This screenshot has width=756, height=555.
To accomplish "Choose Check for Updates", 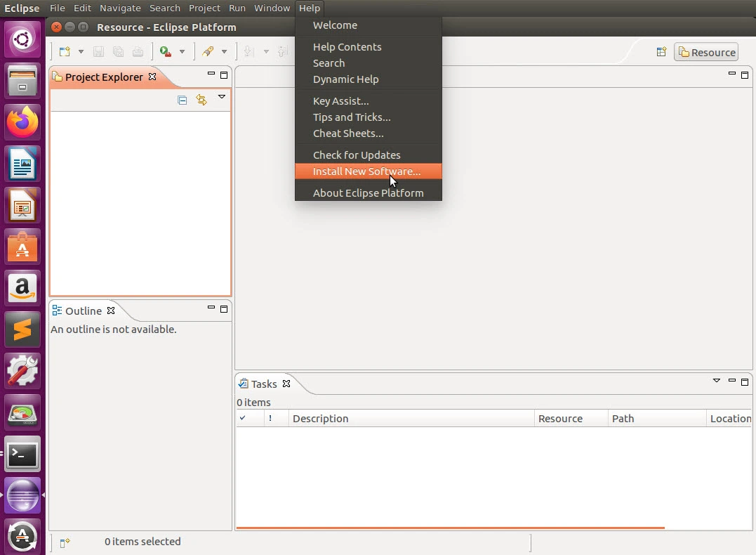I will pyautogui.click(x=357, y=155).
